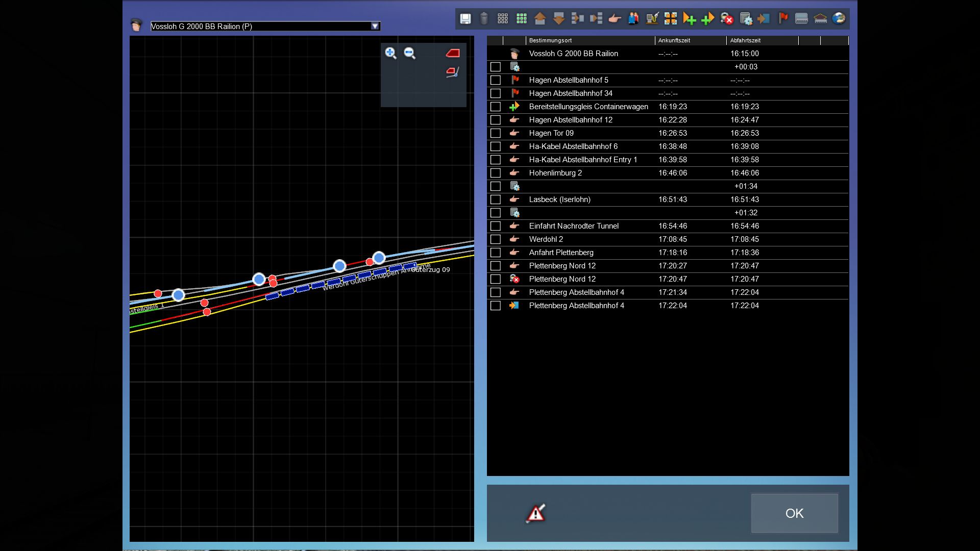Click the pointing hand go-via icon

tap(615, 19)
